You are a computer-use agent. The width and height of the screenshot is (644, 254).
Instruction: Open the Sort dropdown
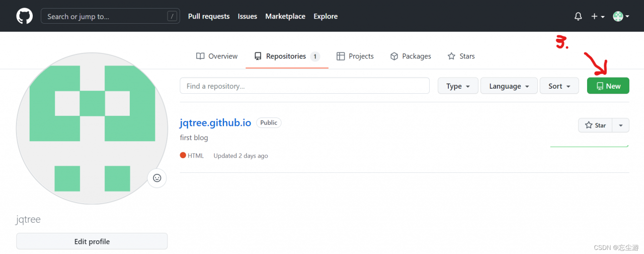click(x=559, y=86)
